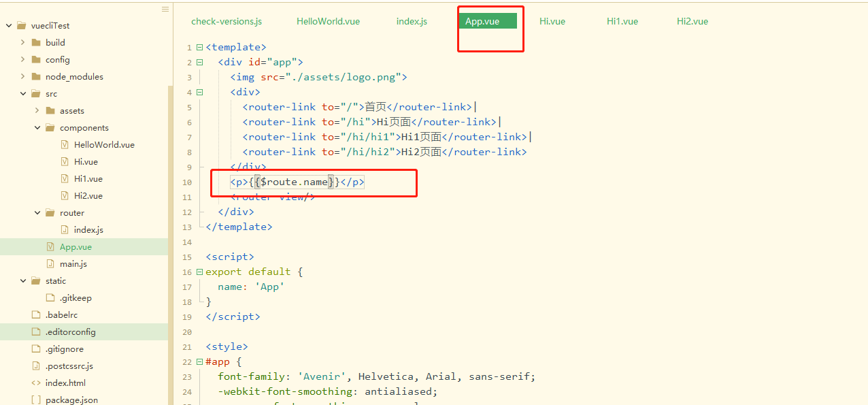Click the Hi2.vue file icon
Viewport: 868px width, 405px height.
[65, 195]
